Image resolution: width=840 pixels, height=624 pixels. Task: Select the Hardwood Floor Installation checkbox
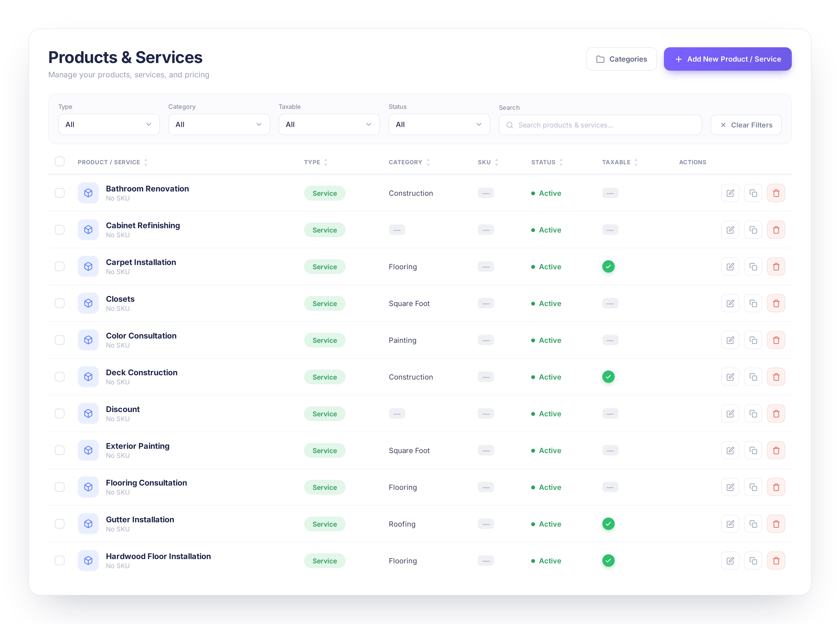(x=60, y=561)
